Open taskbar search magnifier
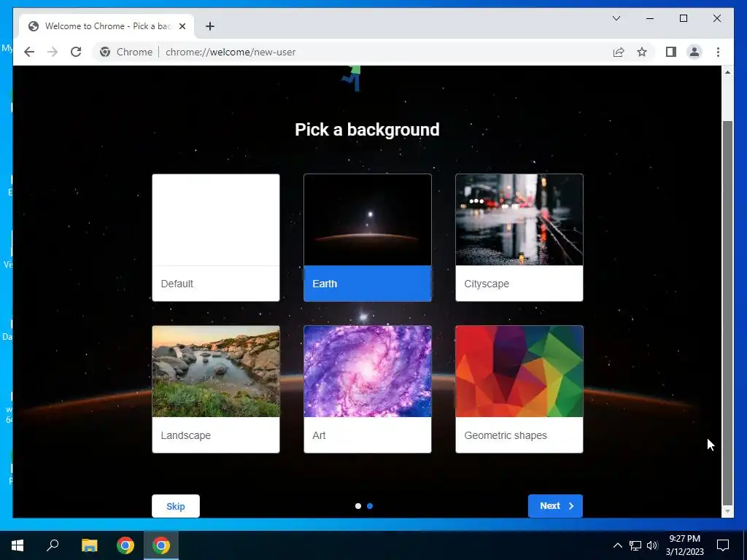This screenshot has height=560, width=747. [x=53, y=545]
